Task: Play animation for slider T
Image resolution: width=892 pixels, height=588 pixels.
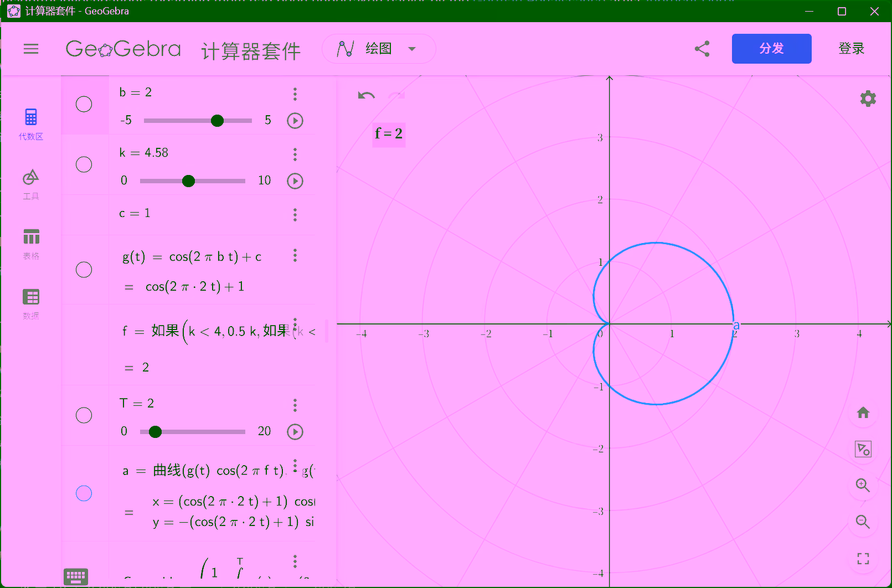Action: point(295,432)
